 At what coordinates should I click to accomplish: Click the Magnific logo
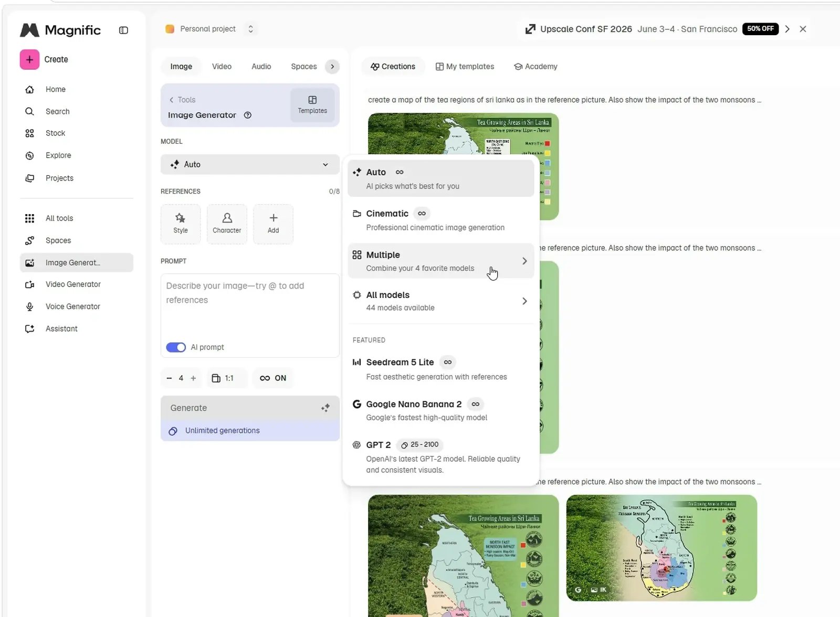(60, 30)
